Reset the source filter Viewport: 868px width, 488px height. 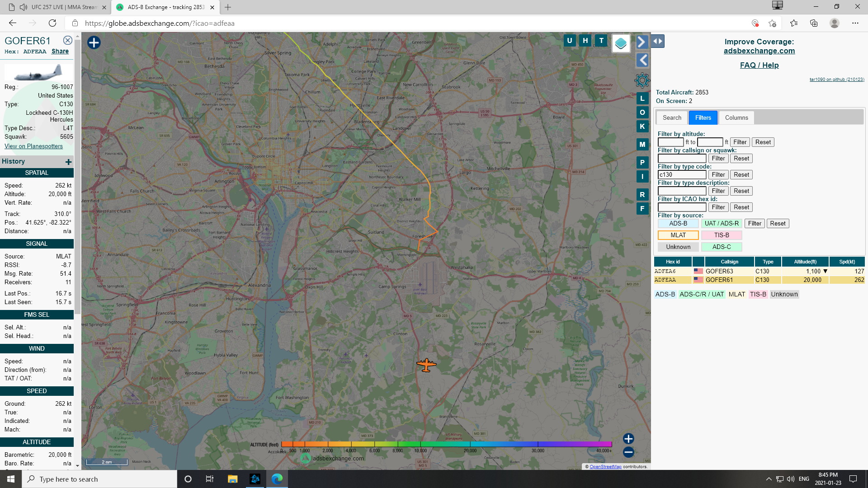tap(778, 224)
